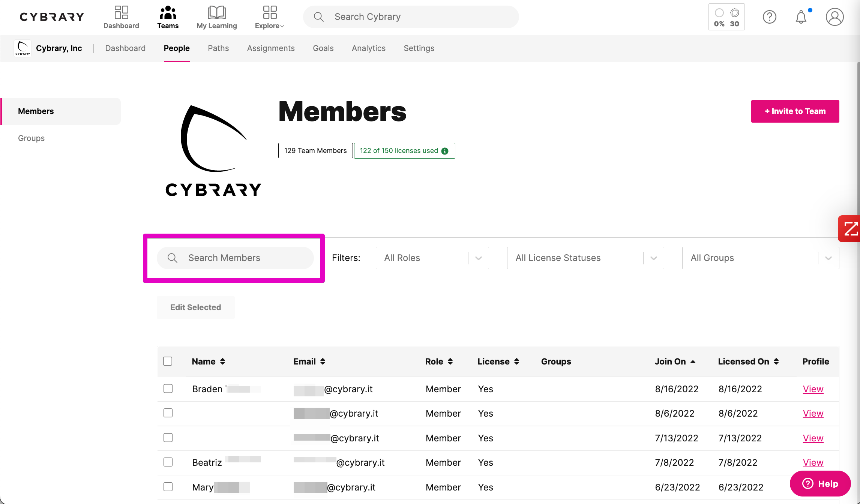Expand the Explore menu

pos(270,17)
